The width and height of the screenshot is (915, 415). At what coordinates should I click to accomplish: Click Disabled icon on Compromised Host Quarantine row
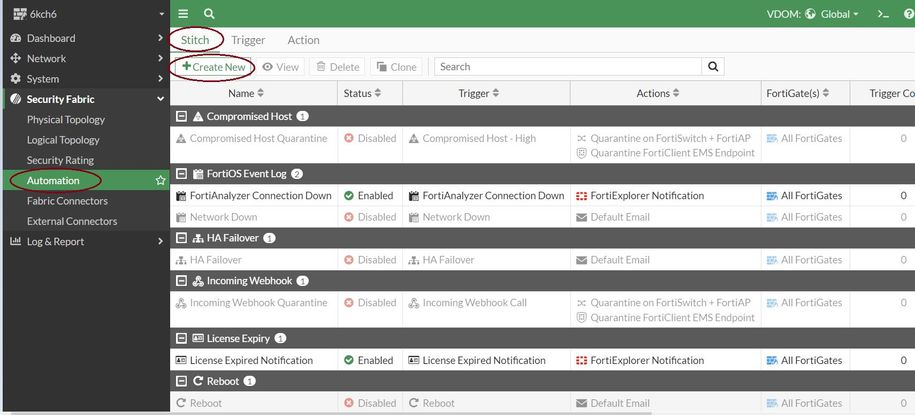(x=349, y=138)
